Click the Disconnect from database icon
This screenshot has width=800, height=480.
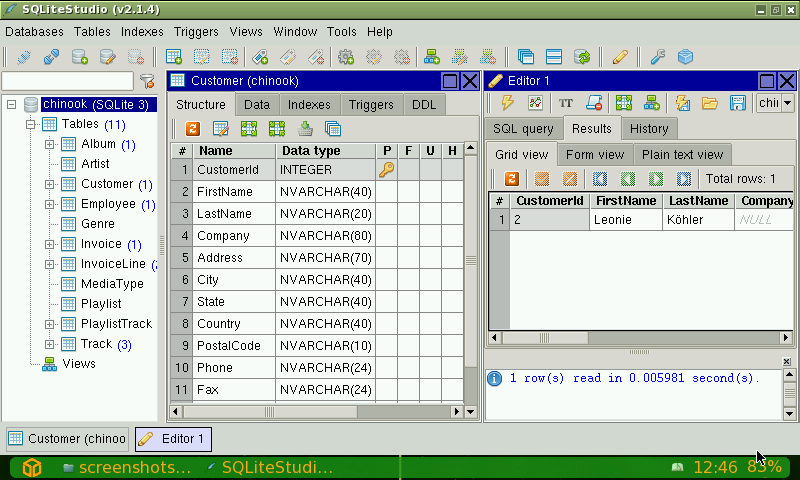click(52, 57)
